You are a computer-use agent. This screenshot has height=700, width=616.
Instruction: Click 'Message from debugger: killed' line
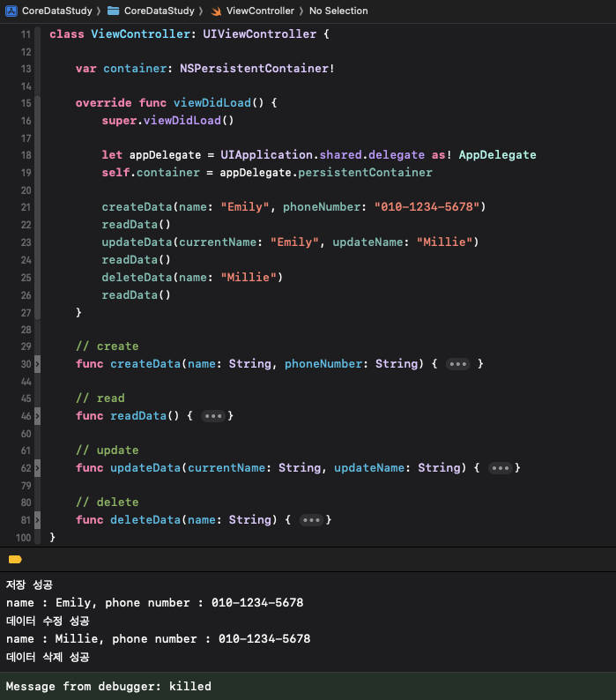[x=108, y=687]
